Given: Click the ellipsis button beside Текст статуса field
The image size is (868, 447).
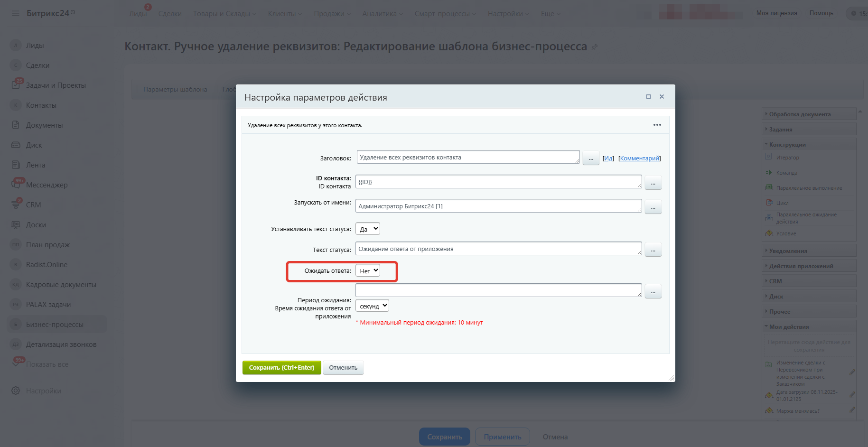Looking at the screenshot, I should (653, 250).
